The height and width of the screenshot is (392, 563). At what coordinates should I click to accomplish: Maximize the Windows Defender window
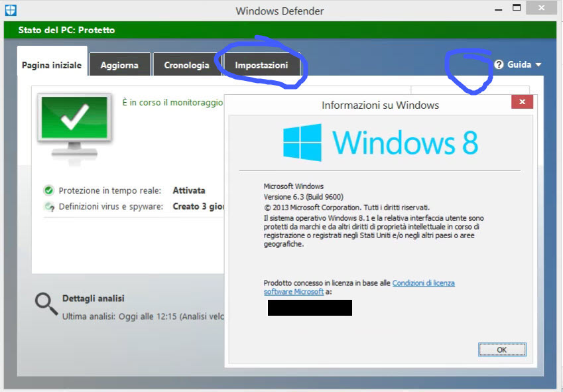pyautogui.click(x=517, y=8)
